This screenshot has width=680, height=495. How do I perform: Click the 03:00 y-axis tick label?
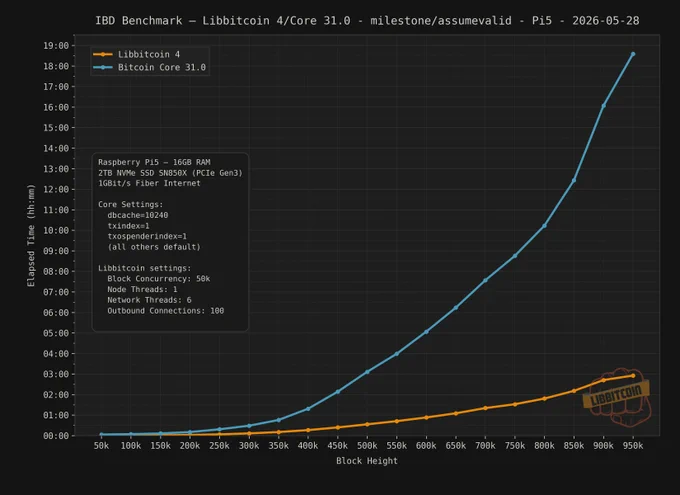click(56, 374)
